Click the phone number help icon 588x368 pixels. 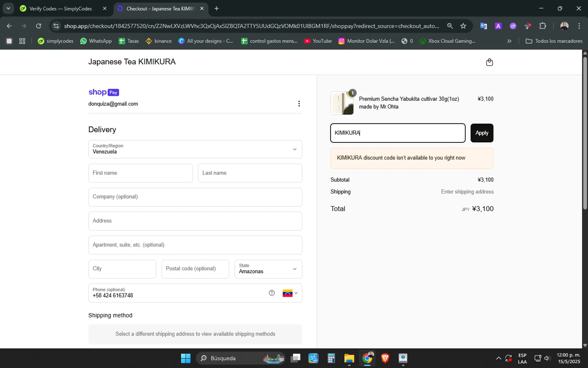tap(272, 293)
